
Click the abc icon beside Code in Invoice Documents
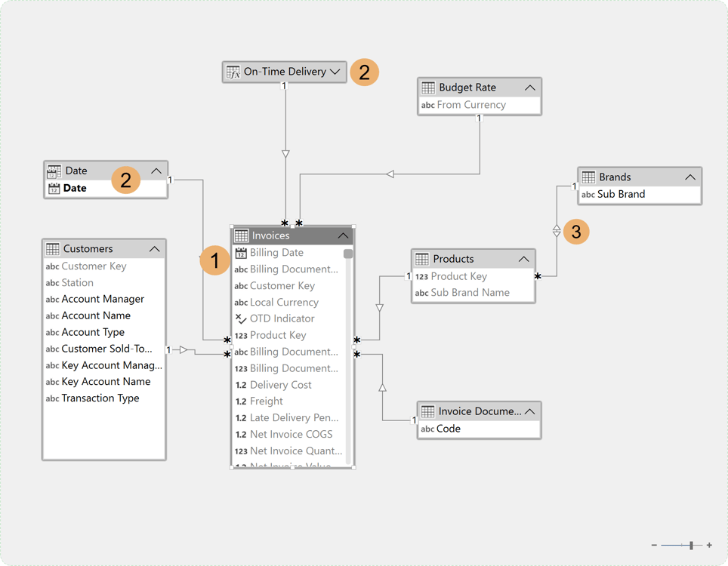[x=427, y=428]
